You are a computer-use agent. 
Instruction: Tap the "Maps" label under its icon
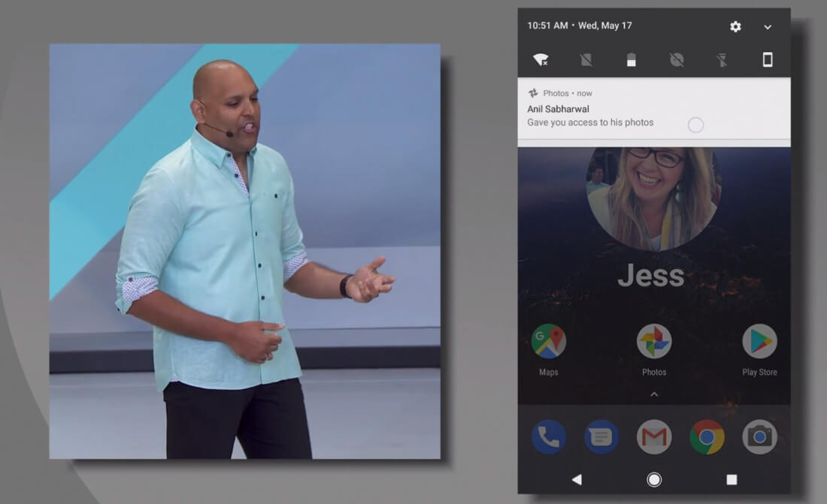coord(549,373)
